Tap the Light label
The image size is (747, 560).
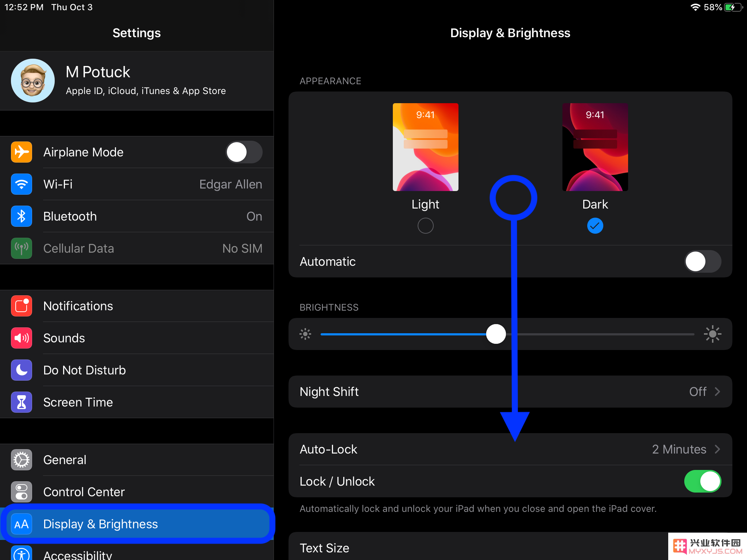[x=425, y=205]
